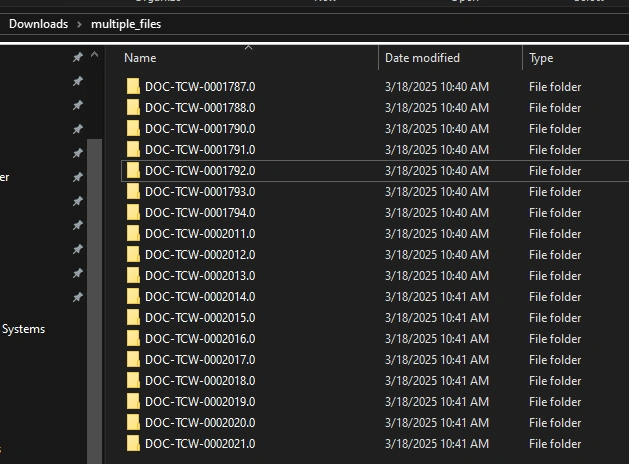The image size is (629, 464).
Task: Select folder icon of DOC-TCW-0002021.0
Action: coord(133,444)
